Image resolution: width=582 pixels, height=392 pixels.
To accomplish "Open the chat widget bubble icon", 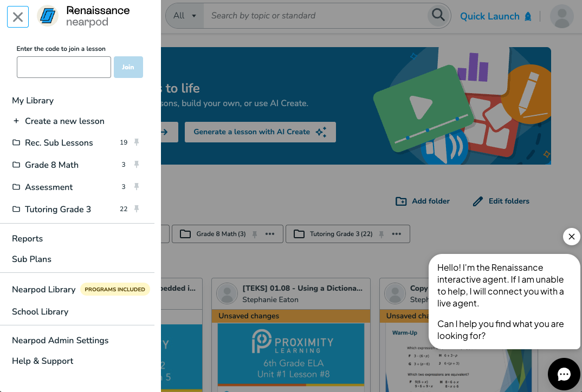I will click(x=564, y=374).
